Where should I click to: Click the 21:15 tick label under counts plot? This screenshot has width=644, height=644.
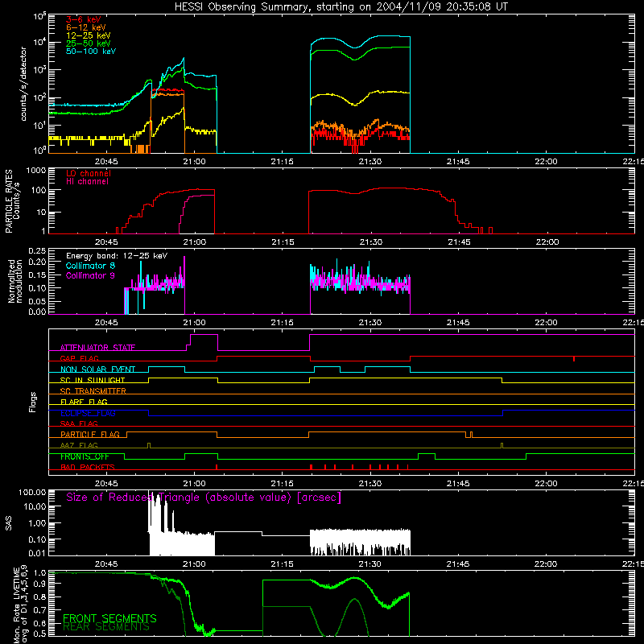tap(283, 162)
